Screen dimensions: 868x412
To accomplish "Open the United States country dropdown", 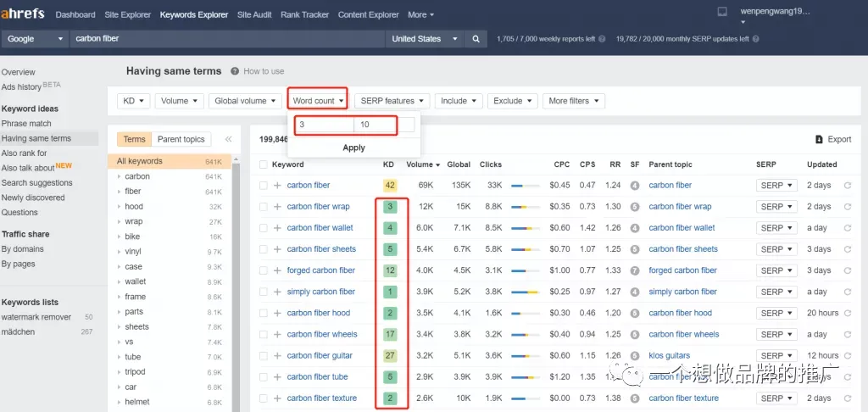I will pyautogui.click(x=425, y=39).
